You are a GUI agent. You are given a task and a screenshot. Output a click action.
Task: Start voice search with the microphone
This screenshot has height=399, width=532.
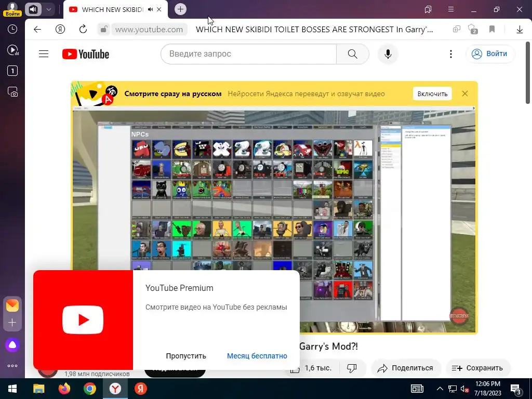pyautogui.click(x=388, y=54)
